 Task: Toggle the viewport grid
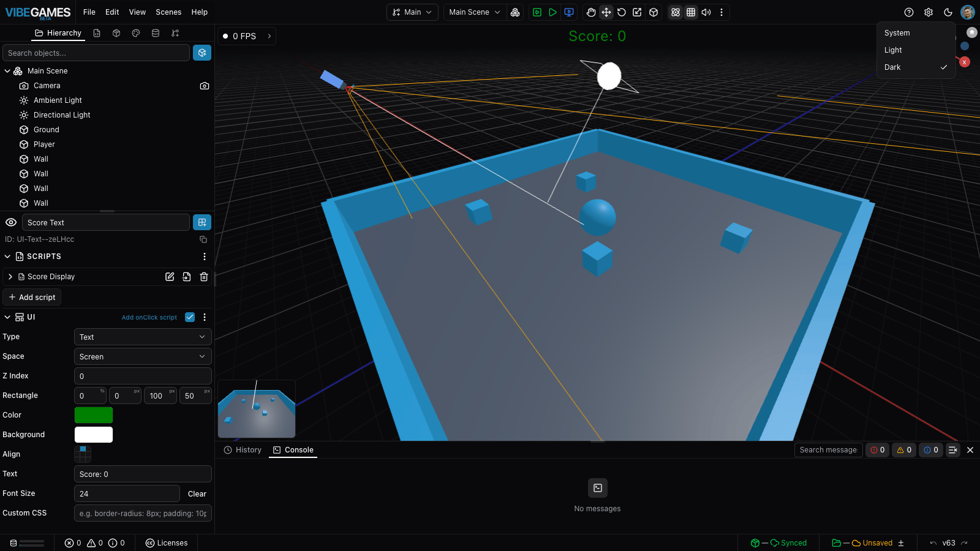click(x=691, y=12)
